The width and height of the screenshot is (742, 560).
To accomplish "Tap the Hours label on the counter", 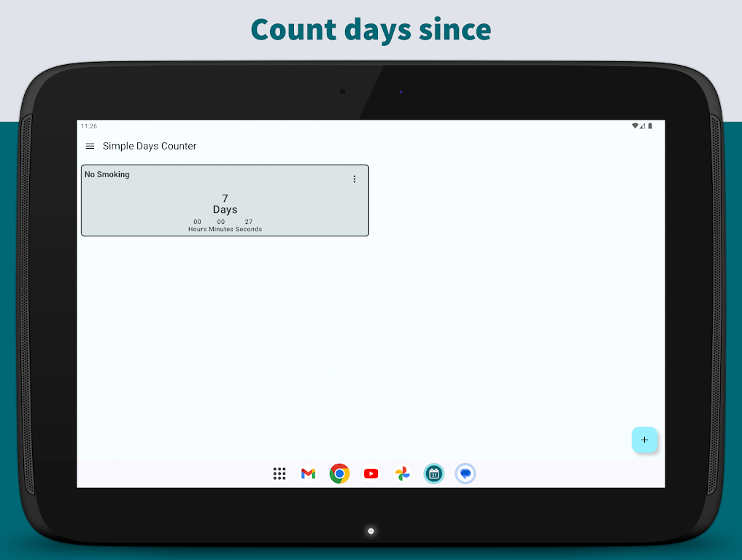I will (x=197, y=229).
